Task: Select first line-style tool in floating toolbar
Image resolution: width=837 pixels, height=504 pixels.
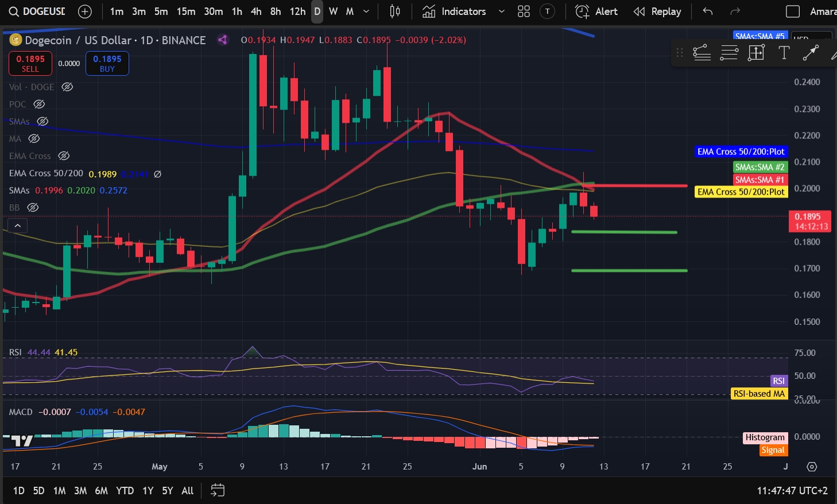Action: pos(702,53)
